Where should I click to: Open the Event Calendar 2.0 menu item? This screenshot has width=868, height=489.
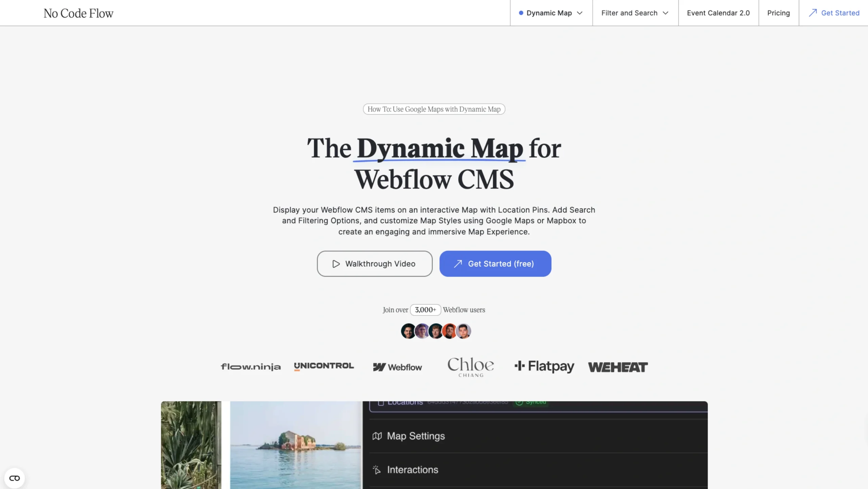(x=718, y=13)
